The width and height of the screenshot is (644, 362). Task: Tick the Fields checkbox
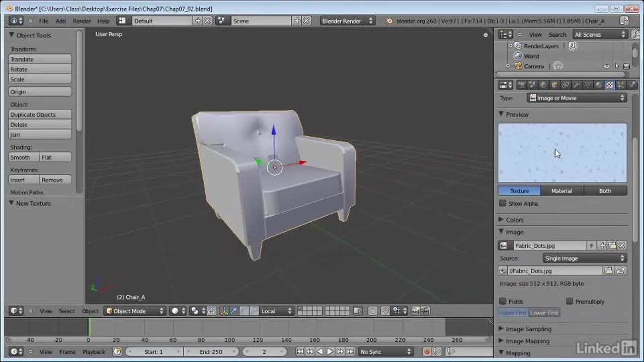(x=503, y=301)
